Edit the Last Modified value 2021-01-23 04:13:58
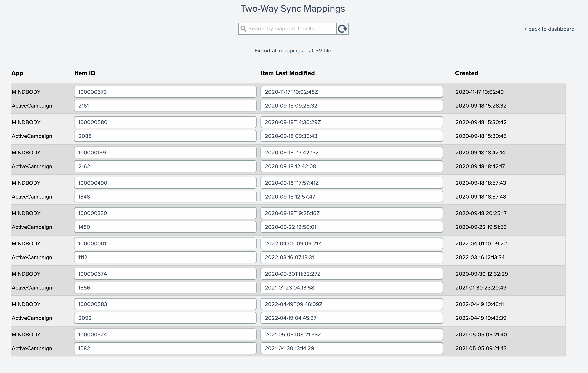 (351, 288)
